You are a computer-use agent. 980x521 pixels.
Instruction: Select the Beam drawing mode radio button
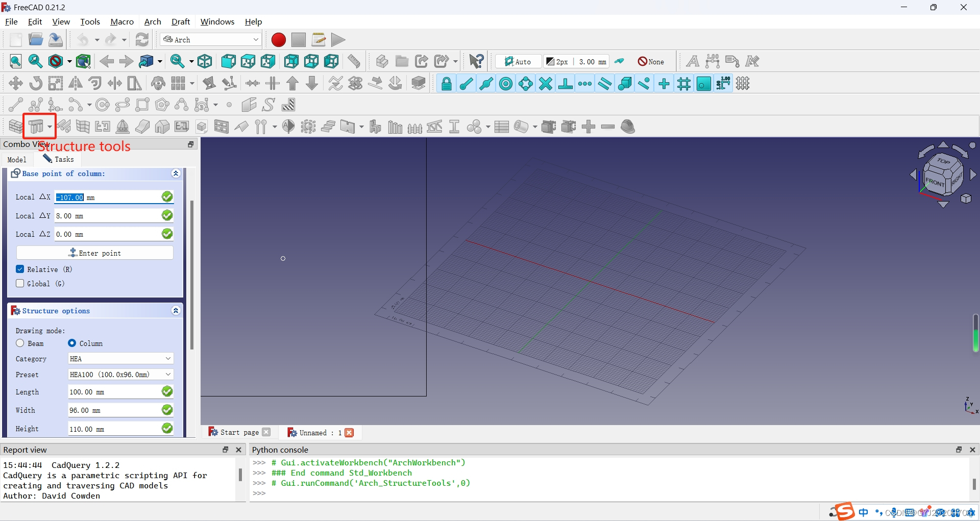(20, 343)
